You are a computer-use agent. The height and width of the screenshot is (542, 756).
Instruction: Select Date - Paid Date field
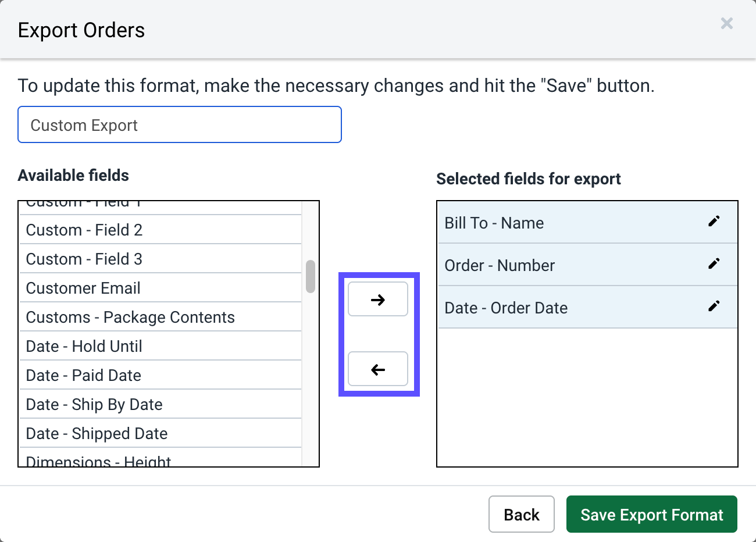[161, 375]
